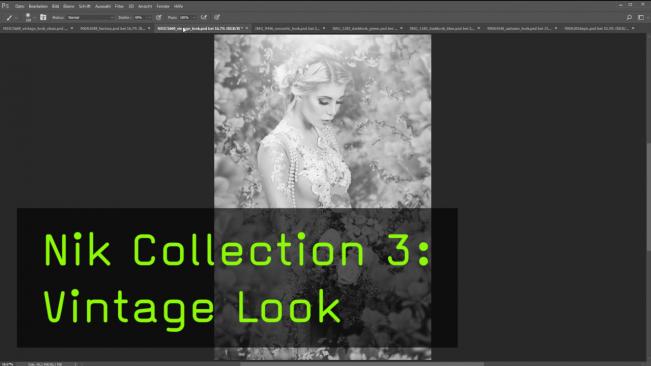651x366 pixels.
Task: Click the document info in status bar
Action: [x=45, y=364]
